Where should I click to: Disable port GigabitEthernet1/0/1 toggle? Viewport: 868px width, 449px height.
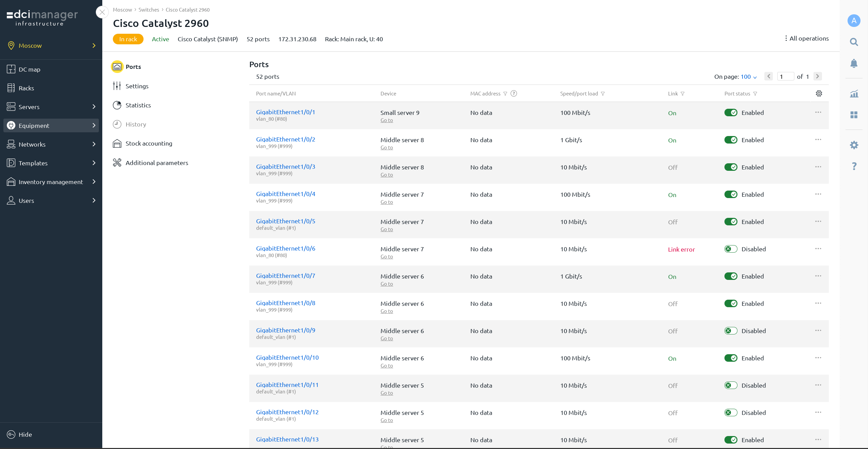pos(731,113)
